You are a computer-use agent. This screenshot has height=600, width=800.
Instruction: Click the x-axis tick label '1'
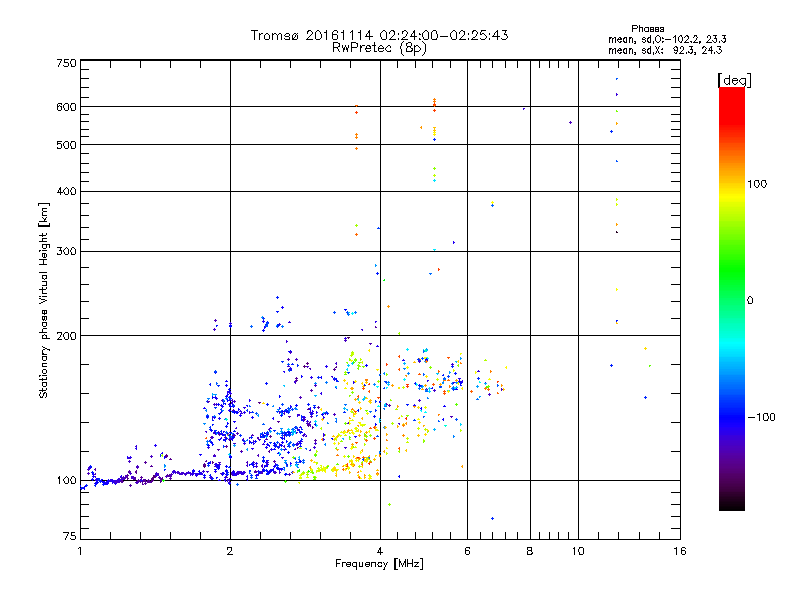pyautogui.click(x=80, y=551)
